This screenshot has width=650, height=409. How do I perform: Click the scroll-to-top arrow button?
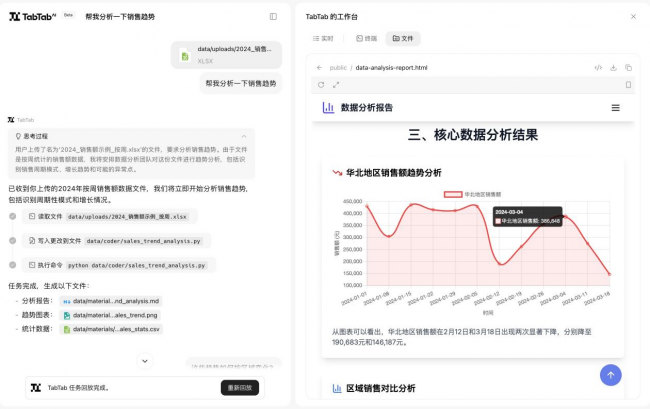tap(610, 374)
